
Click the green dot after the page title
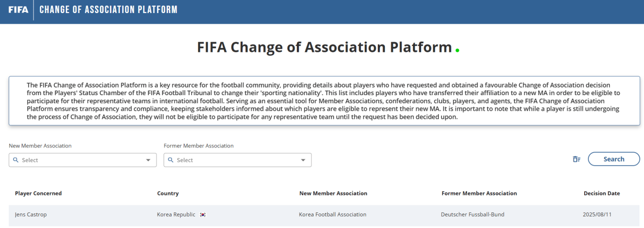(457, 50)
